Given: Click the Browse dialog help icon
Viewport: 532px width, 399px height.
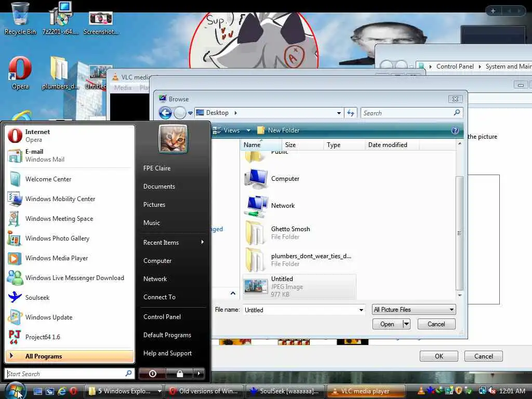Looking at the screenshot, I should 455,130.
